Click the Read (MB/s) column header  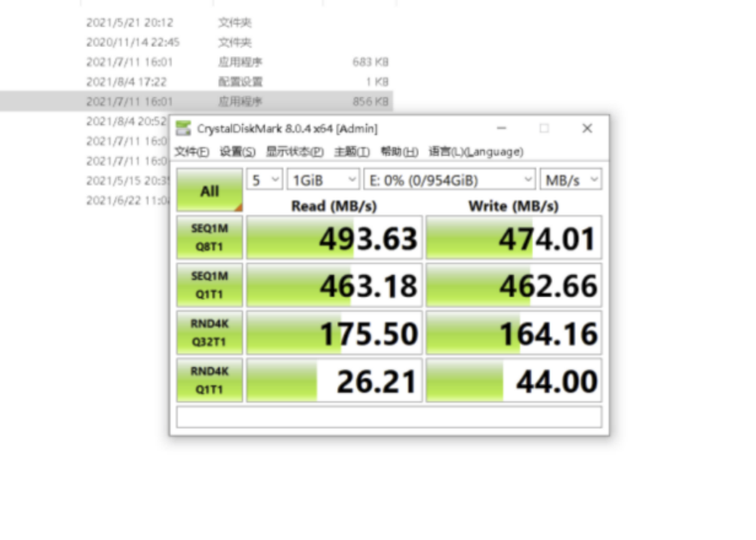[334, 206]
